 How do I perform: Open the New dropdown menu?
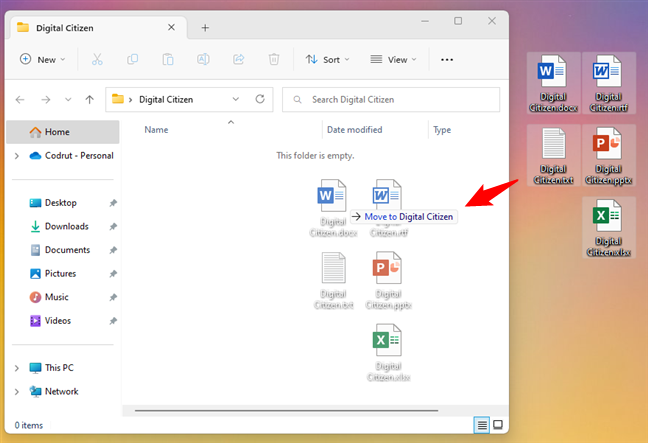pos(43,60)
